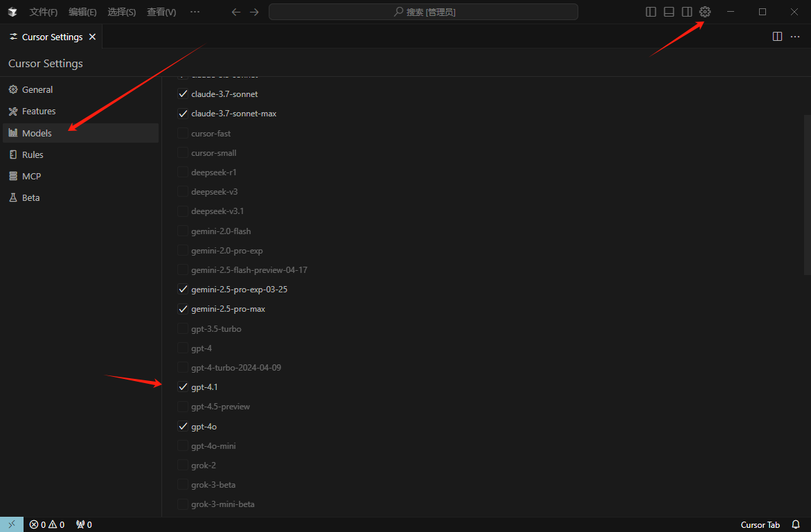811x532 pixels.
Task: Uncheck the claude-3.7-sonnet model
Action: pyautogui.click(x=183, y=94)
